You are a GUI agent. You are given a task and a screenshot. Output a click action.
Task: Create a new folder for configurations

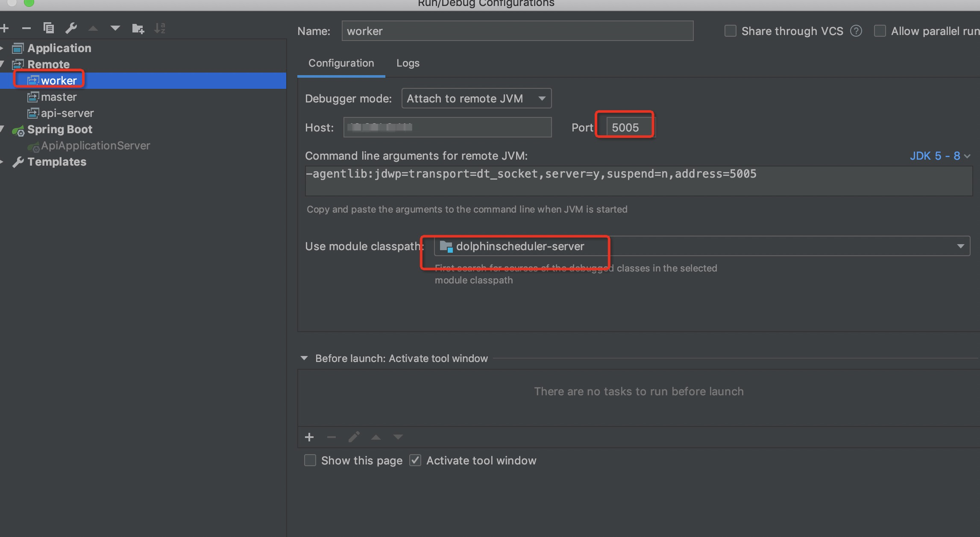(138, 28)
